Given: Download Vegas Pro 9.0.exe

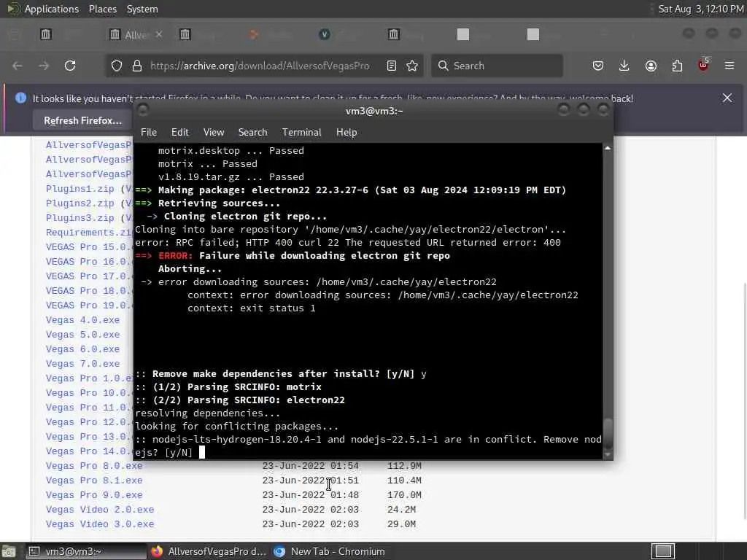Looking at the screenshot, I should (94, 495).
